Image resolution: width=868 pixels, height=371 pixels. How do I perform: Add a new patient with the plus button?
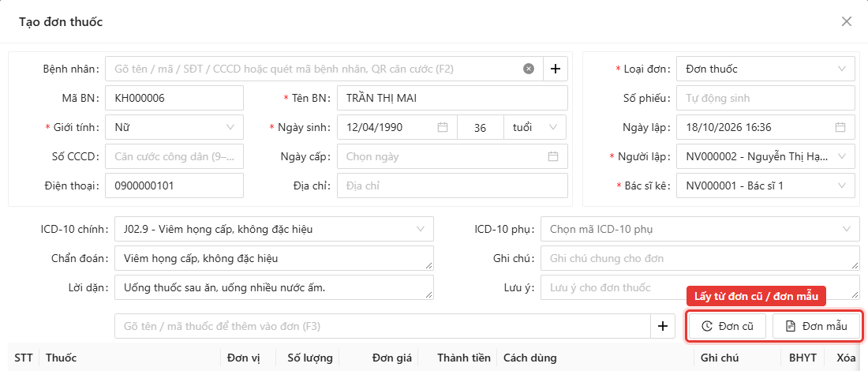pos(556,69)
